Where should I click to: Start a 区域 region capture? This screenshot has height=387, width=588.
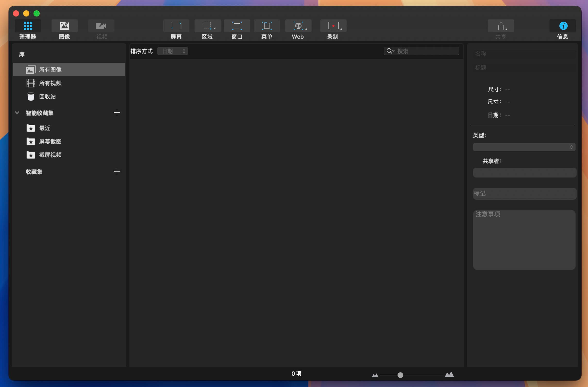207,26
